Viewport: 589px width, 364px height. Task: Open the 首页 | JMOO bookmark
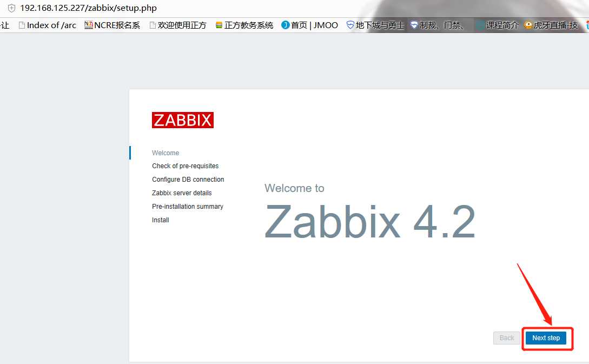point(310,25)
